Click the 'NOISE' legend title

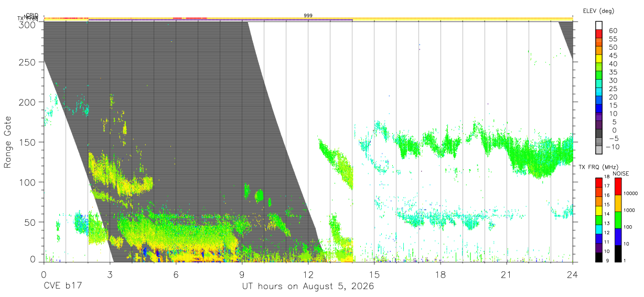[621, 173]
